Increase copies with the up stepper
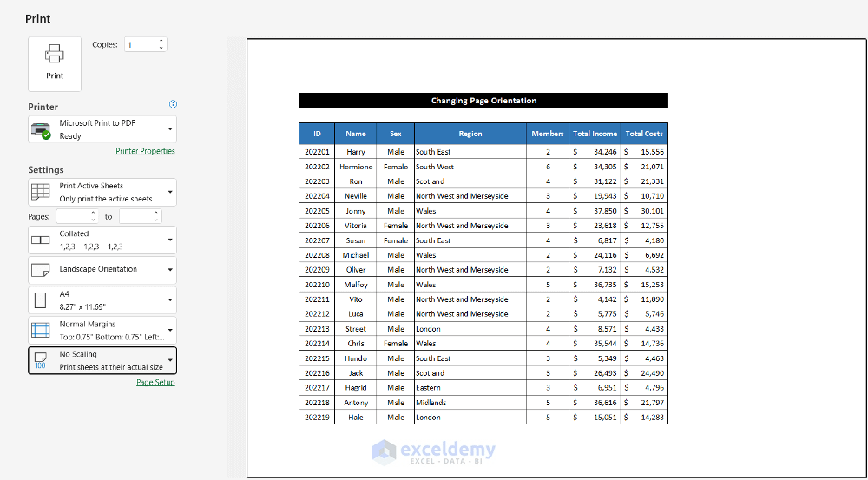This screenshot has height=480, width=868. [x=161, y=41]
